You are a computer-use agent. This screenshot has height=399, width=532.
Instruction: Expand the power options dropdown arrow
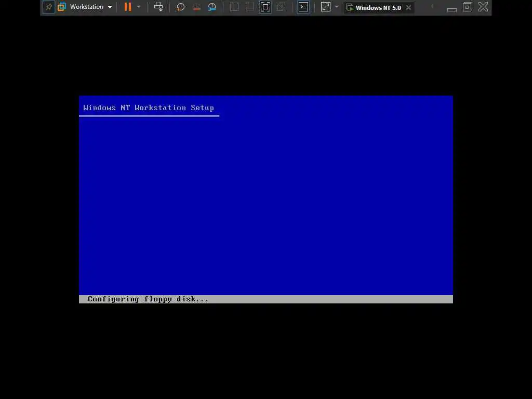(139, 7)
